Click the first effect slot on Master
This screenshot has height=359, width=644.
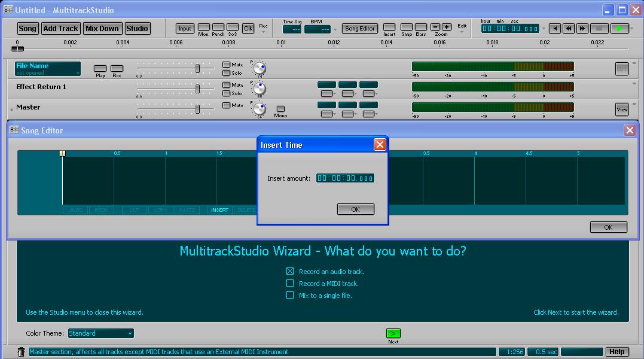326,105
